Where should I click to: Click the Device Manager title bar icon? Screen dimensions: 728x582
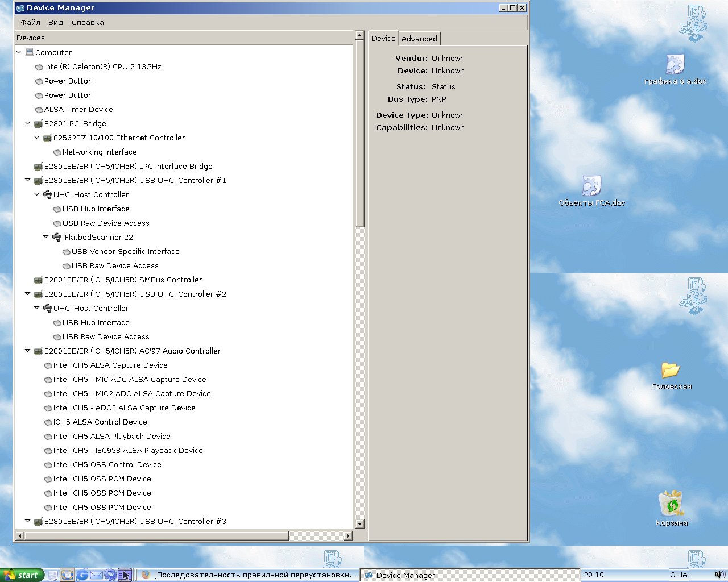pos(20,8)
